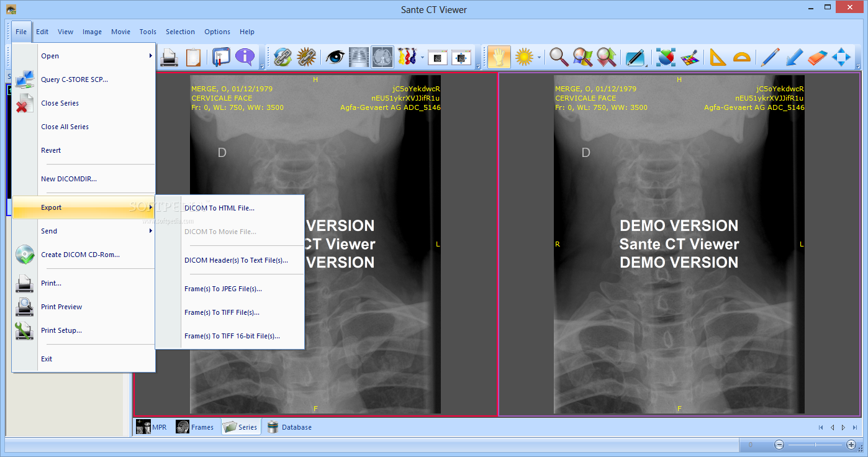Click the color palette with brush icon
The width and height of the screenshot is (868, 457).
click(x=689, y=57)
